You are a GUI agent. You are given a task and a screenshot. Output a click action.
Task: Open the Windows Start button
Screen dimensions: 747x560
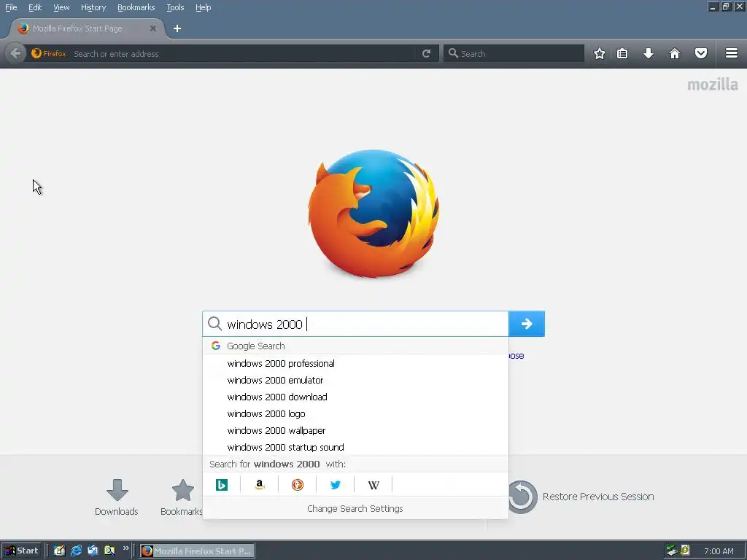tap(22, 551)
